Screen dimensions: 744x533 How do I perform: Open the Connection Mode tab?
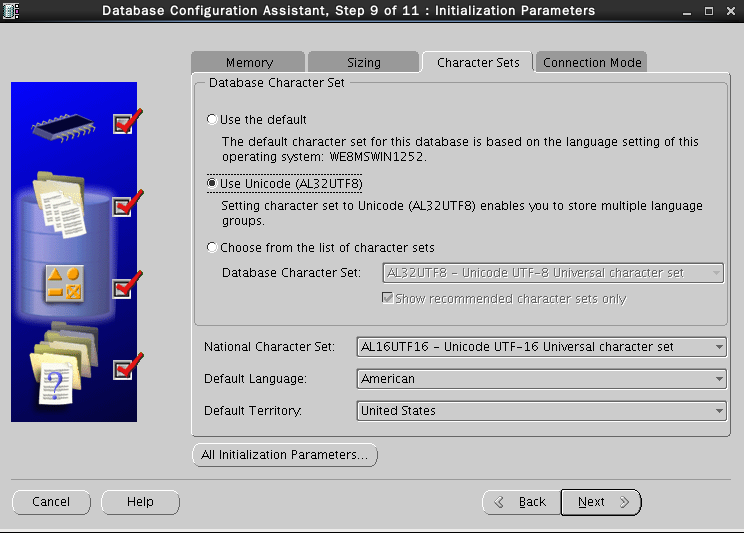[592, 62]
